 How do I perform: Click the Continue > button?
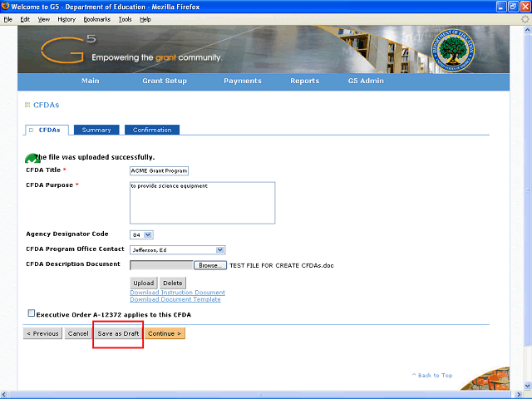[165, 333]
